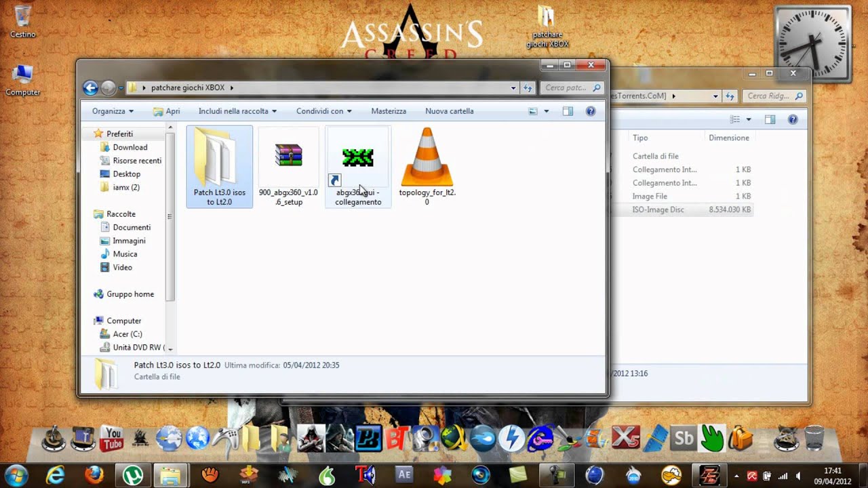Click the change view icon in the front window
Viewport: 868px width, 488px height.
pos(533,111)
